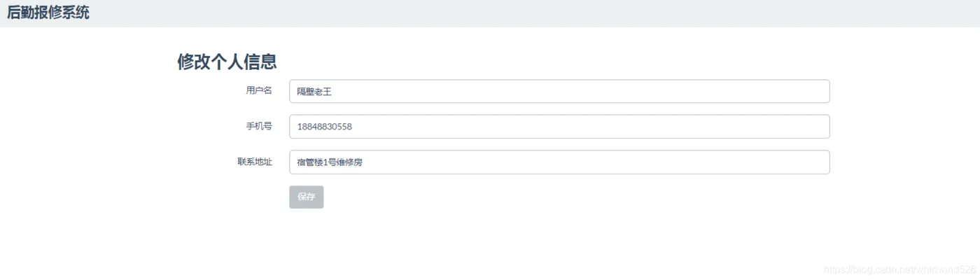
Task: Click the phone number 18848830558
Action: coord(324,127)
